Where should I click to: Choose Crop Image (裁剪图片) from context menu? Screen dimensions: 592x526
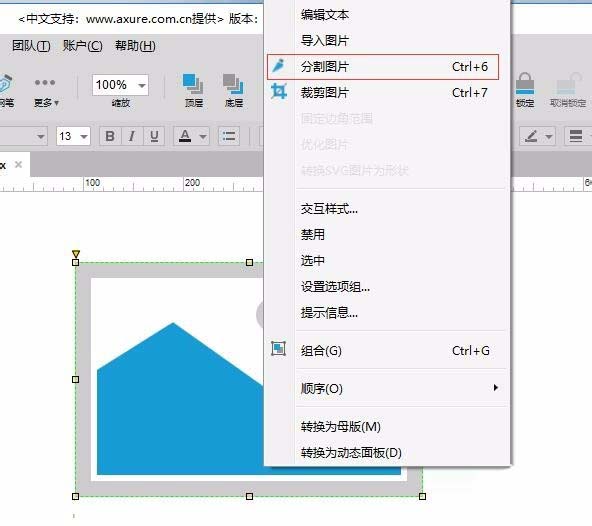[383, 93]
